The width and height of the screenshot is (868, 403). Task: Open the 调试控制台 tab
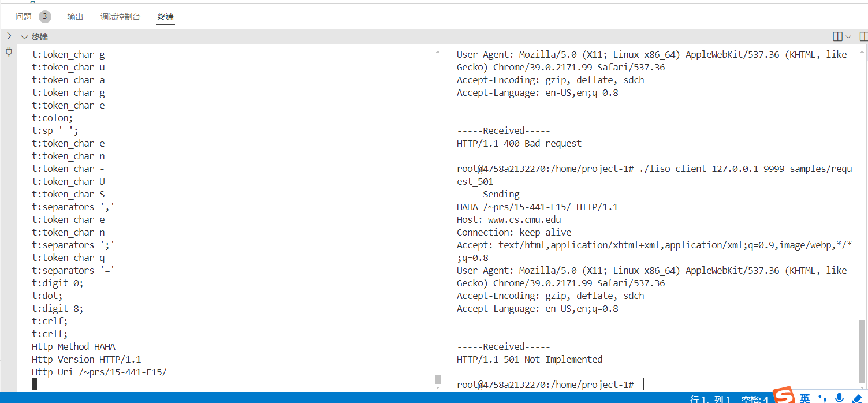[x=120, y=17]
